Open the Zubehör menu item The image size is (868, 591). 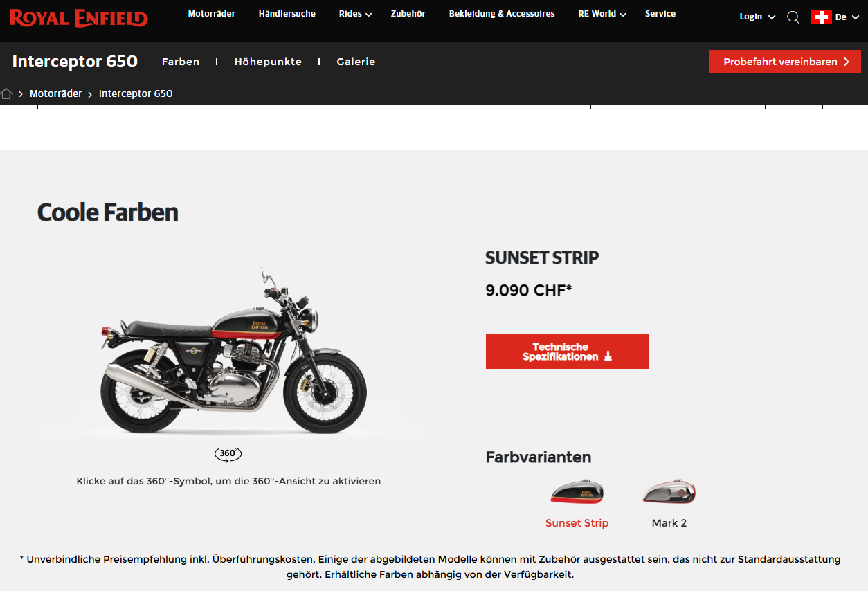pyautogui.click(x=408, y=14)
